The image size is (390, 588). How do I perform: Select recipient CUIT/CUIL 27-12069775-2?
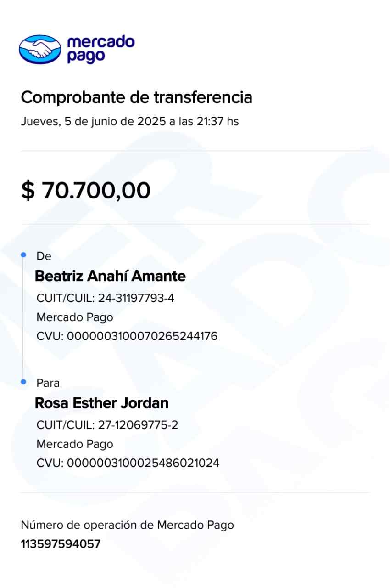pos(107,425)
